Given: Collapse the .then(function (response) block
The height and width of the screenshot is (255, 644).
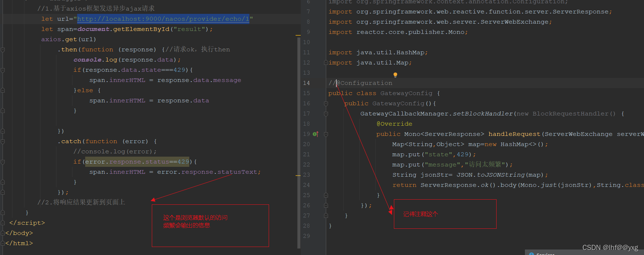Looking at the screenshot, I should tap(3, 50).
